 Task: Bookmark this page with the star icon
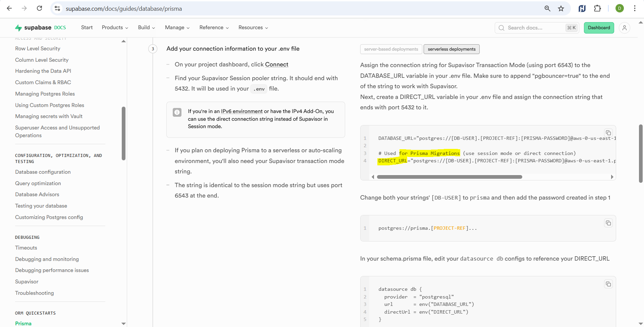click(561, 8)
